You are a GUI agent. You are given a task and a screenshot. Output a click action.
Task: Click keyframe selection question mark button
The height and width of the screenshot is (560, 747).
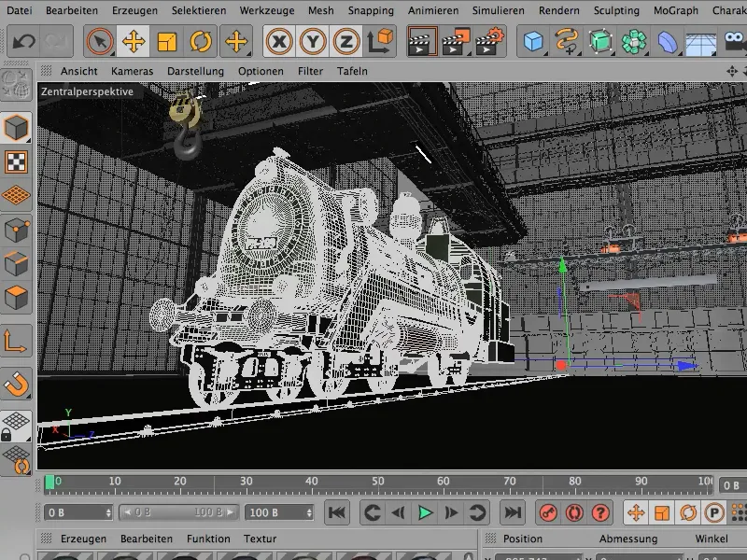coord(600,512)
